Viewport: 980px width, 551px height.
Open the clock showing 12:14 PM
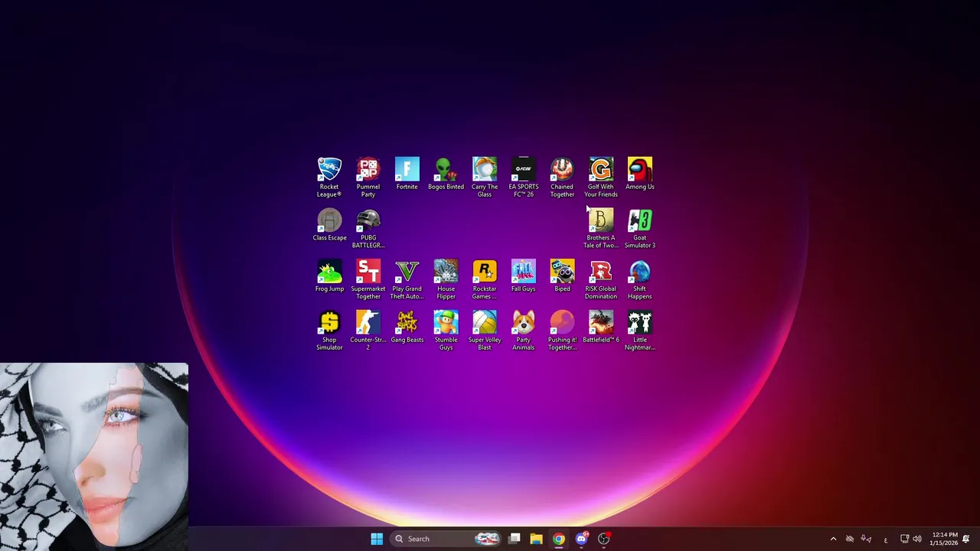coord(943,539)
